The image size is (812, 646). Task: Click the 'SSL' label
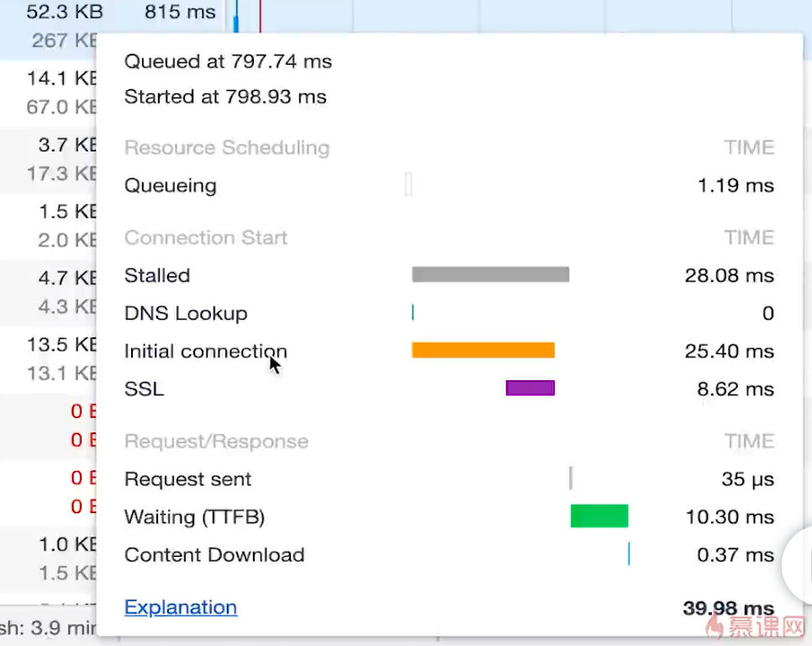pyautogui.click(x=144, y=389)
